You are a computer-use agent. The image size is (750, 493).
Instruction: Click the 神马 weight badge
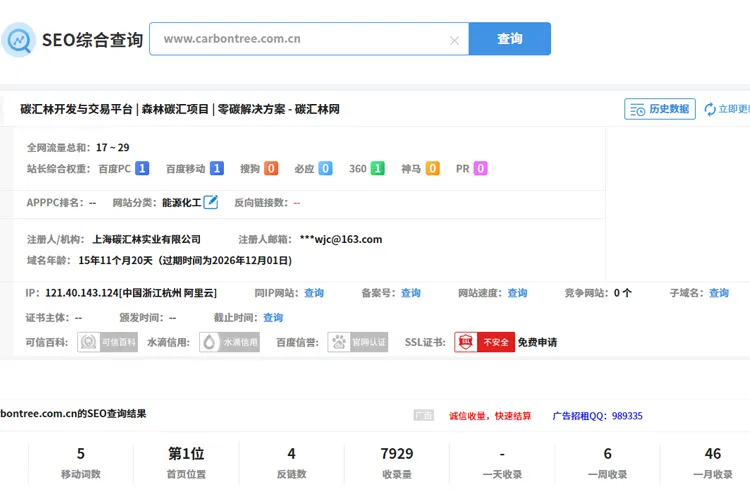pyautogui.click(x=432, y=169)
